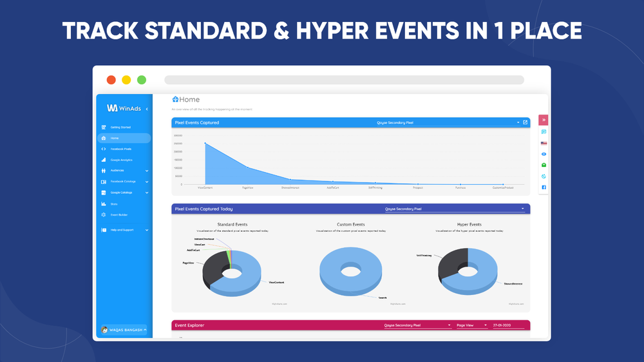Click the Standard Events chart title
The height and width of the screenshot is (362, 644).
click(x=232, y=224)
